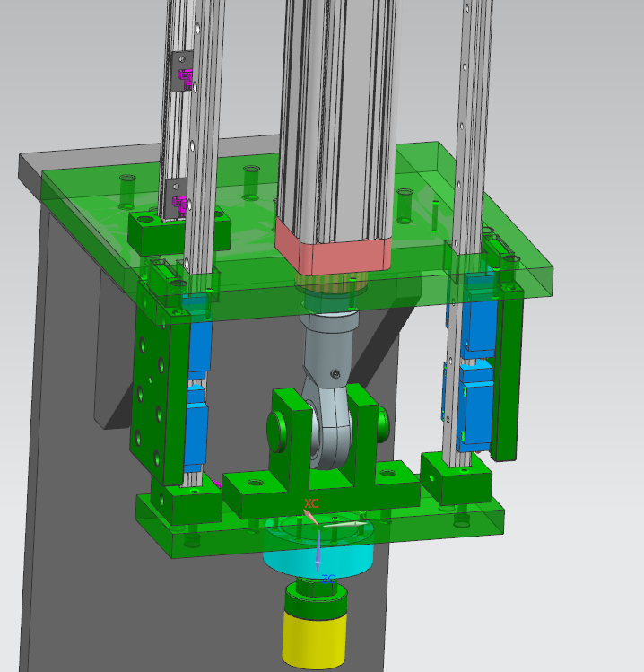
Task: Click the blue ZC axis label
Action: click(x=328, y=580)
